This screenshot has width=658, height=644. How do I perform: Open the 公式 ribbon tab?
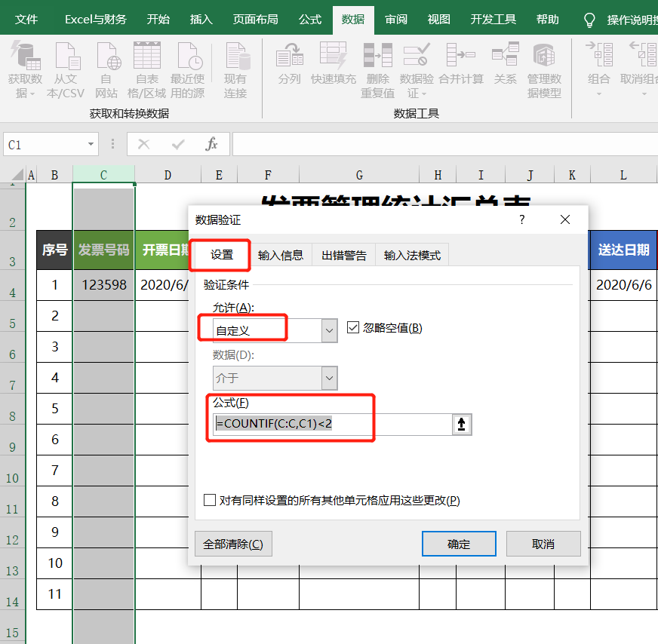coord(309,20)
